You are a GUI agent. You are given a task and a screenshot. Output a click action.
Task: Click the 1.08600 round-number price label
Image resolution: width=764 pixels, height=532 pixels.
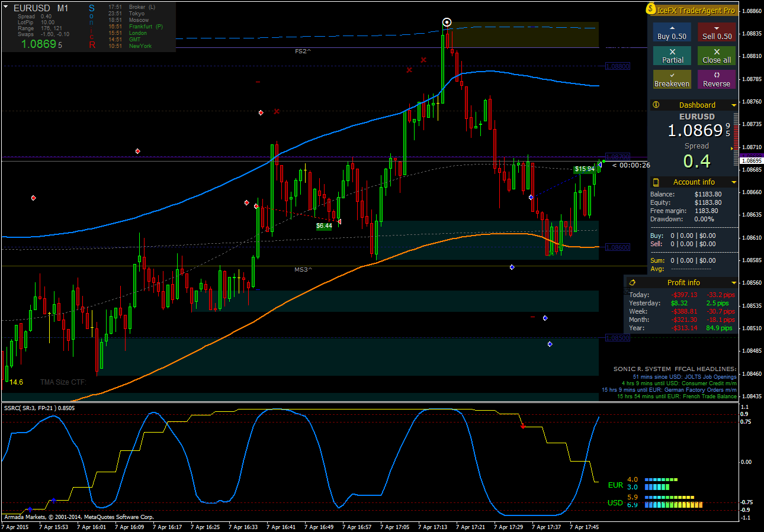(617, 247)
